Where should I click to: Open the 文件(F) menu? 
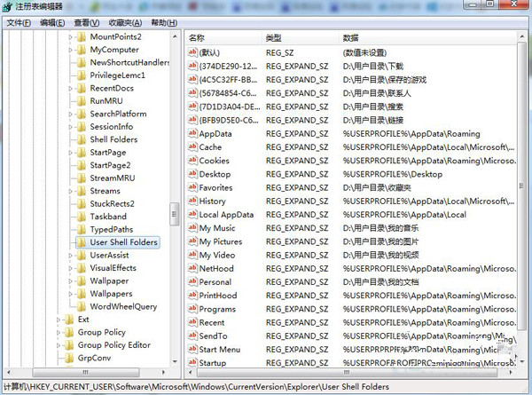(x=19, y=23)
